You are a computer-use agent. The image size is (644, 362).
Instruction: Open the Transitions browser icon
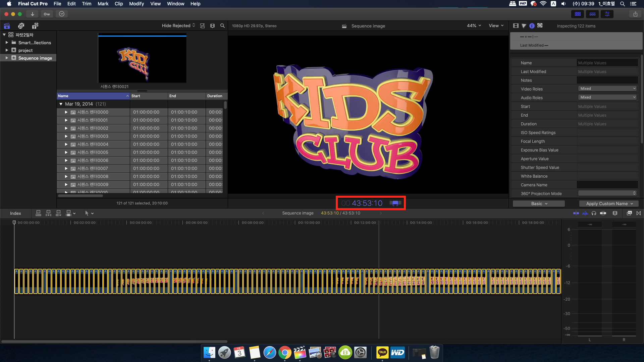639,213
